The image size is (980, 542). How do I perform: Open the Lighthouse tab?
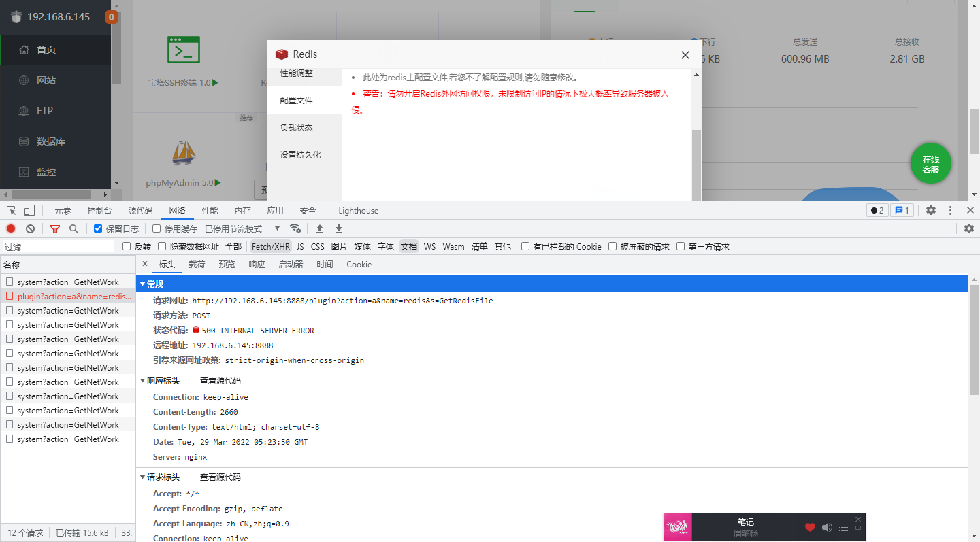358,211
